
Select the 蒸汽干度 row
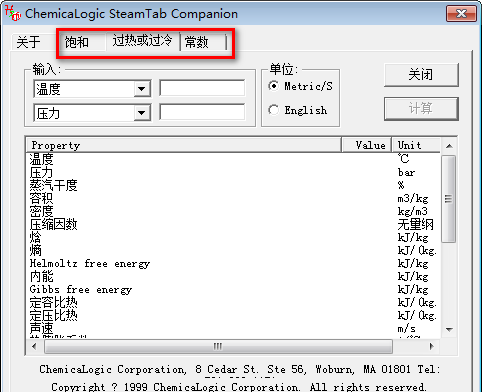tap(233, 185)
